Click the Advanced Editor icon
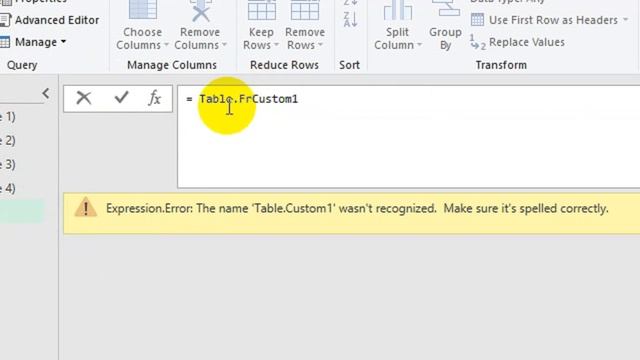This screenshot has height=360, width=640. pos(5,20)
